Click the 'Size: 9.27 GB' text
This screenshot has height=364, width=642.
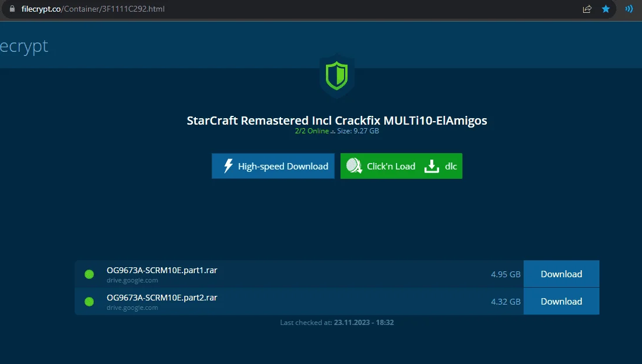pyautogui.click(x=358, y=131)
